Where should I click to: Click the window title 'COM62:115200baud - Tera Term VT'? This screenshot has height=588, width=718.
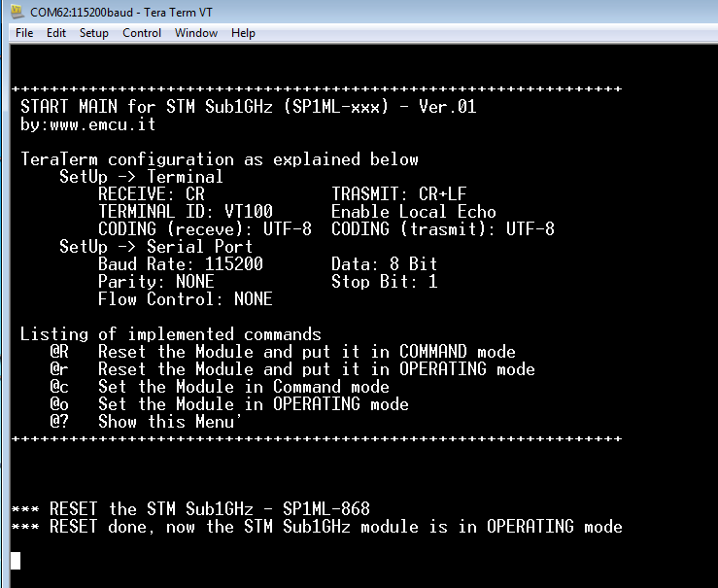point(121,12)
